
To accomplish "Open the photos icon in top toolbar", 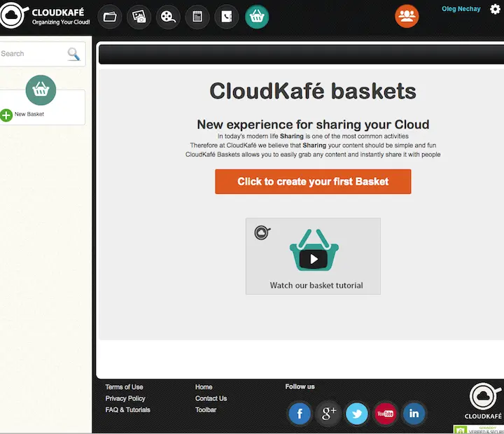I will pos(139,16).
